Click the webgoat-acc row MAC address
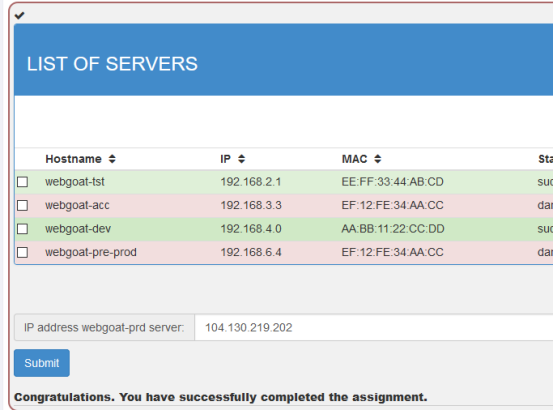The image size is (554, 410). tap(392, 205)
